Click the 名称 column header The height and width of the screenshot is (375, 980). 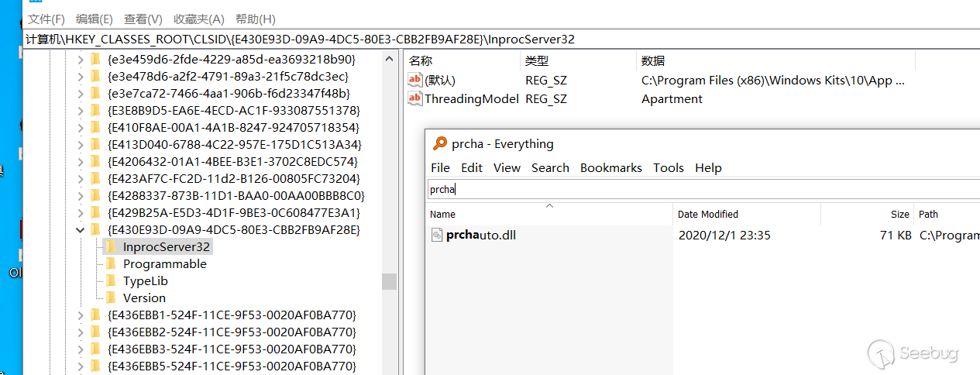pyautogui.click(x=462, y=60)
